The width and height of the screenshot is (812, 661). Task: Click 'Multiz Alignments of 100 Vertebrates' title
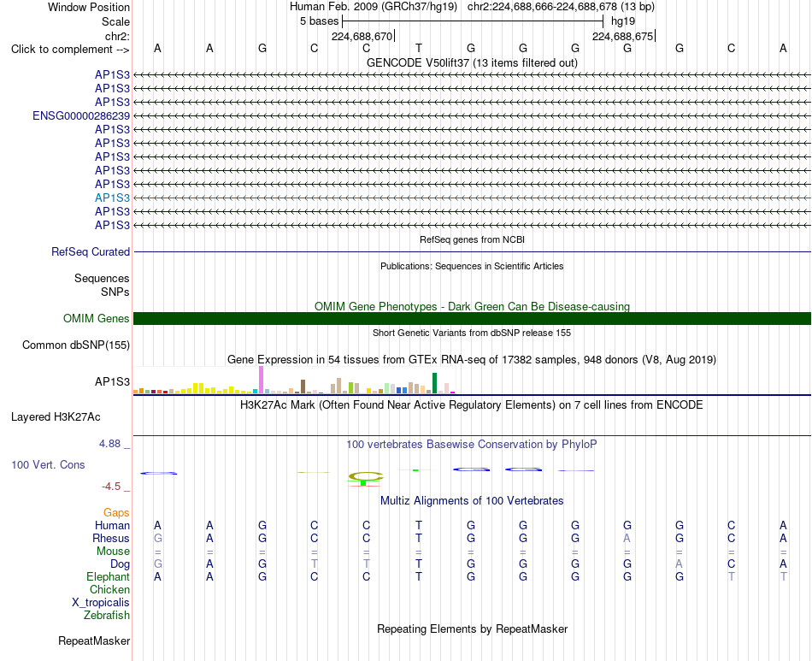click(x=472, y=500)
